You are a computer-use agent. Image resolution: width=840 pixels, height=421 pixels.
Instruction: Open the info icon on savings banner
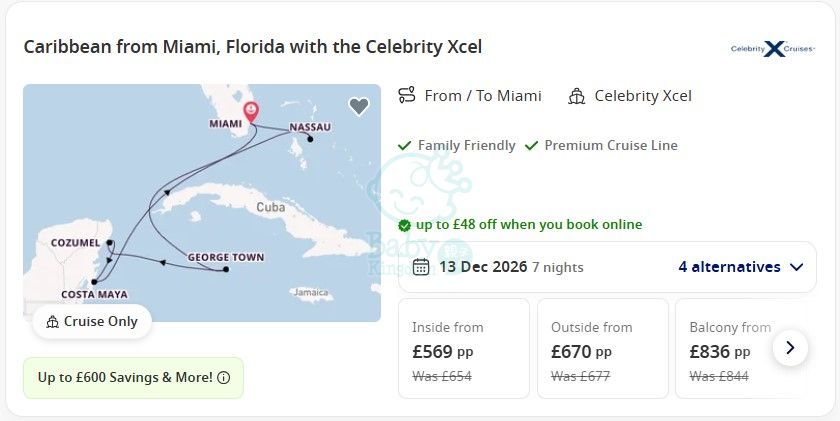pos(224,378)
